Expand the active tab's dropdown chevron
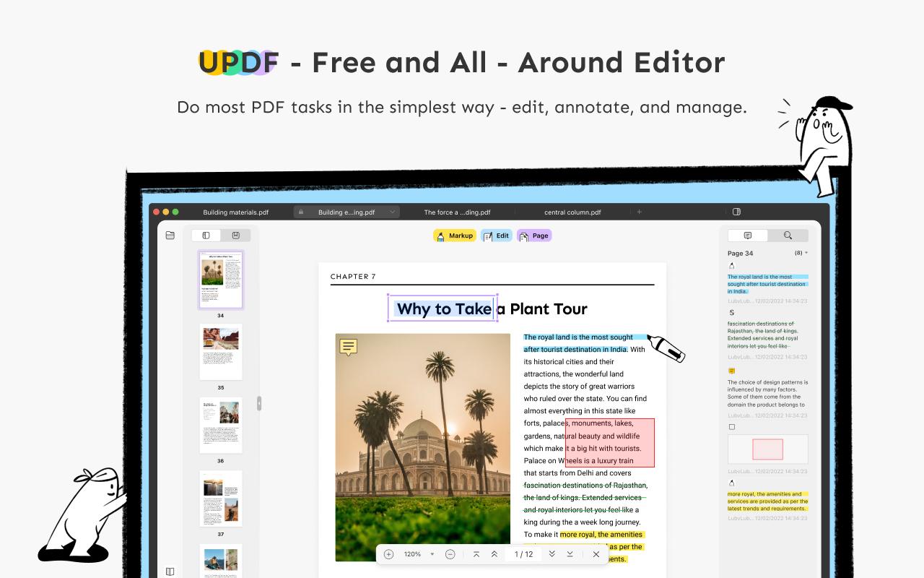The height and width of the screenshot is (578, 924). tap(392, 212)
